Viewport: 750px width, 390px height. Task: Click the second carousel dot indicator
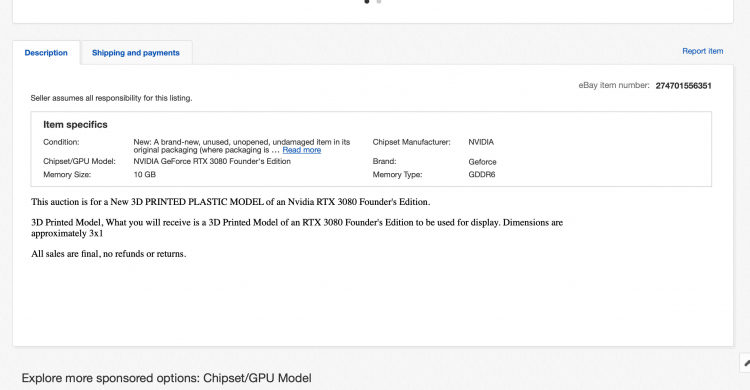pyautogui.click(x=379, y=1)
